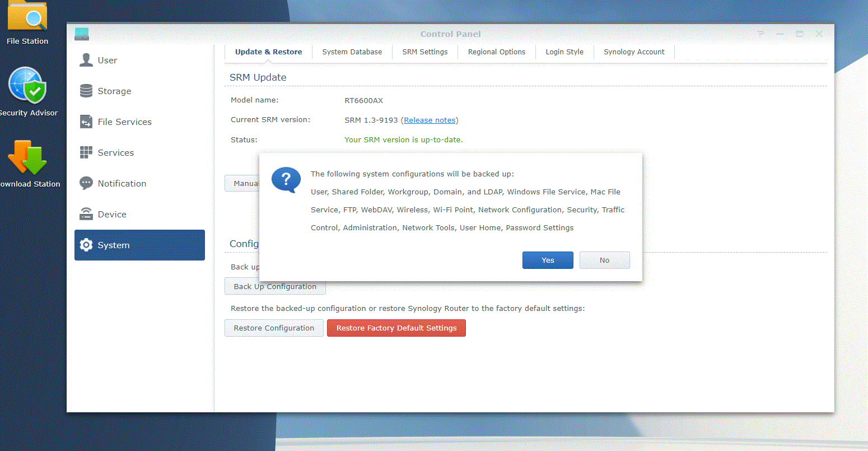Open the User section in sidebar
The image size is (868, 451).
coord(139,61)
